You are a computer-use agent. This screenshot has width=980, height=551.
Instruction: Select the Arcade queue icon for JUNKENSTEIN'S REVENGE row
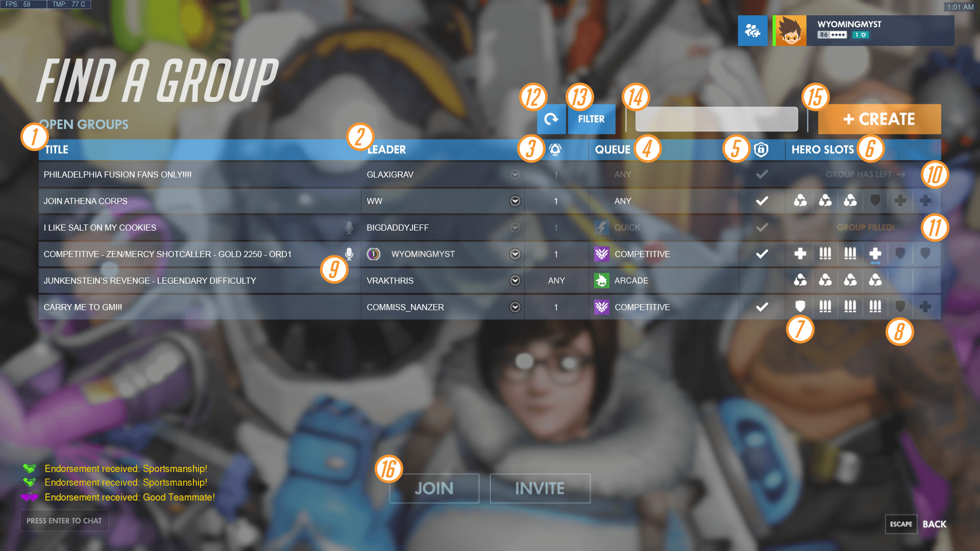[x=601, y=281]
